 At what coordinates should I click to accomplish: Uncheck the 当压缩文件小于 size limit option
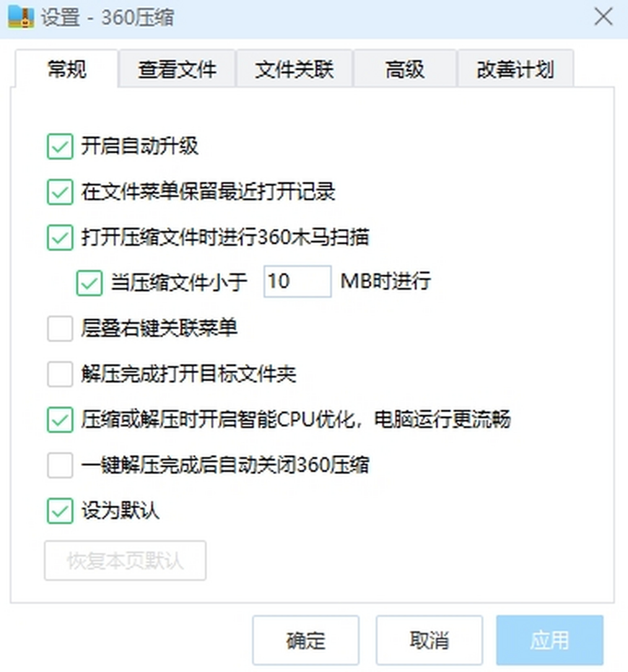click(x=89, y=283)
